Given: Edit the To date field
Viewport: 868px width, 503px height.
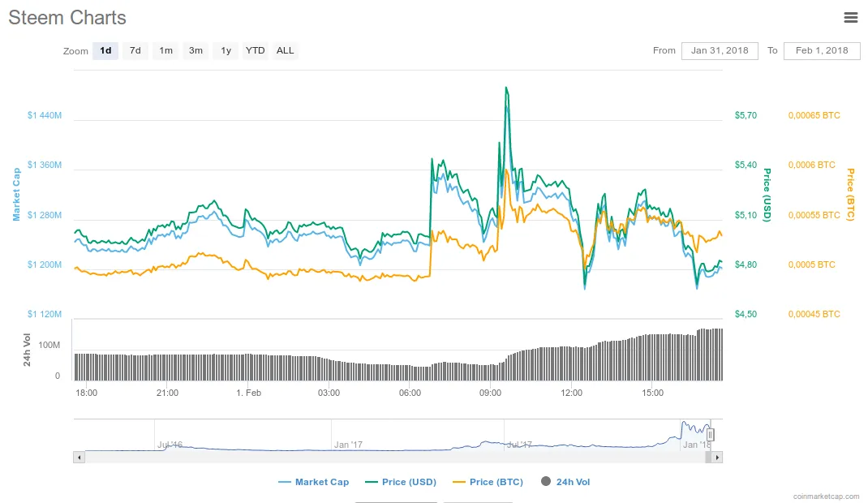Looking at the screenshot, I should point(822,50).
